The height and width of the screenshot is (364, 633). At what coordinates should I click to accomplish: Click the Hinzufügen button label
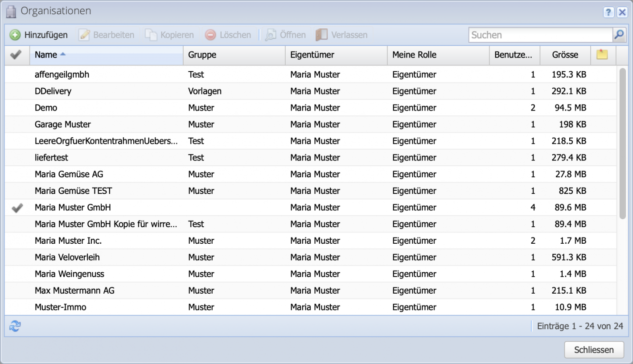pos(46,34)
